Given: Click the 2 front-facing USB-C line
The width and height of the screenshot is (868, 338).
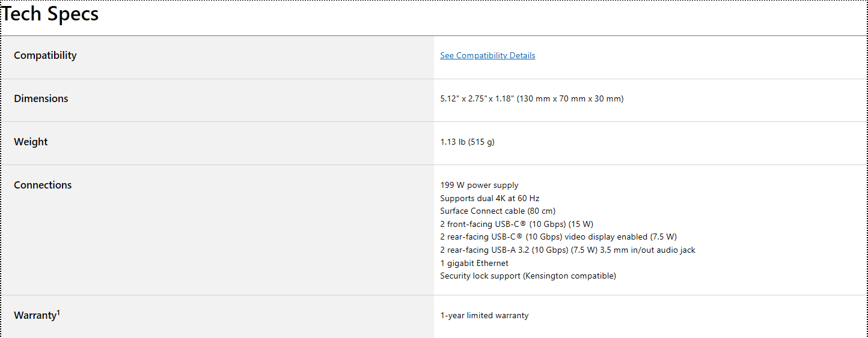Looking at the screenshot, I should coord(516,225).
